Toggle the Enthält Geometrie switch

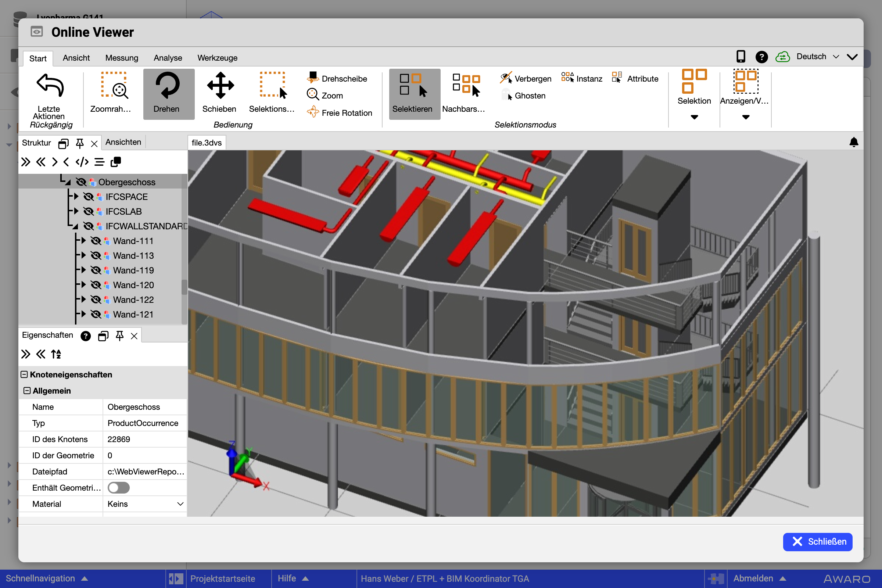[x=118, y=488]
